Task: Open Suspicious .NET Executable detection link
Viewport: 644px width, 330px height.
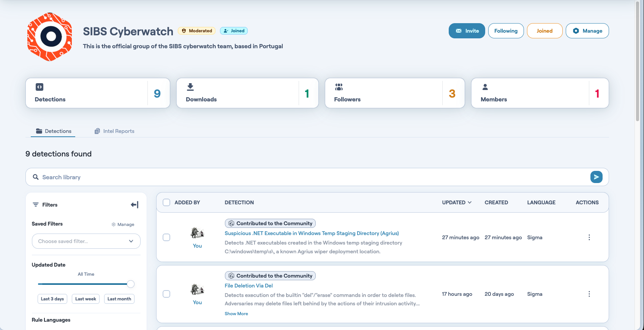Action: tap(312, 233)
